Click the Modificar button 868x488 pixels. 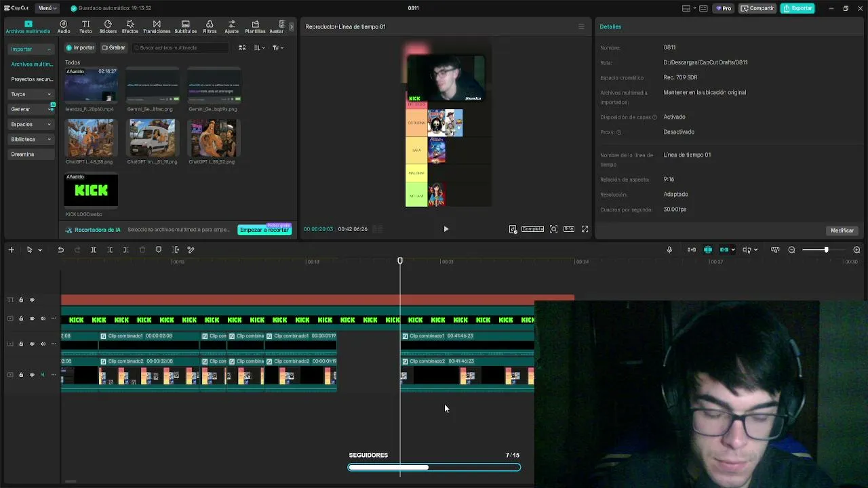coord(842,230)
